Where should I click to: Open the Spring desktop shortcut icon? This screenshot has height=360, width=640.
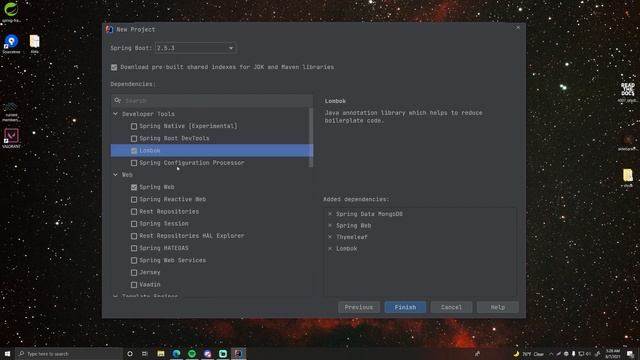pos(11,11)
